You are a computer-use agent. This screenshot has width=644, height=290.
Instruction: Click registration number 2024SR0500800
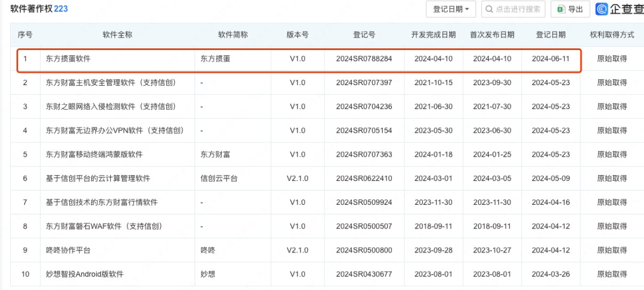point(364,250)
